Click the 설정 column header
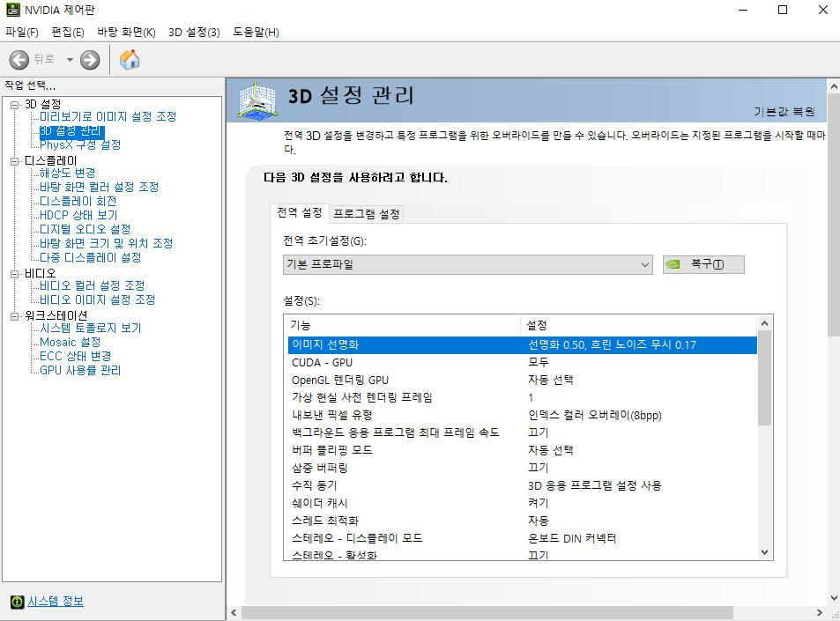 (638, 326)
